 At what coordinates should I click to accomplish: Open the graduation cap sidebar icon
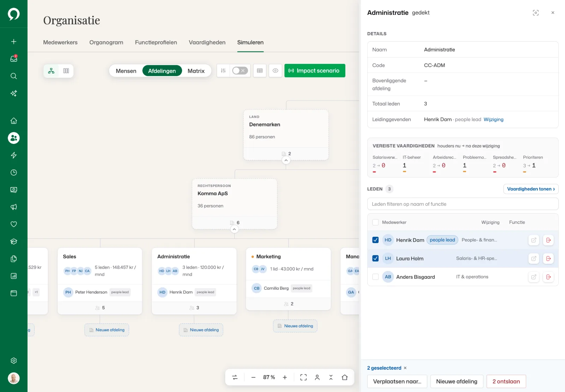click(x=13, y=241)
